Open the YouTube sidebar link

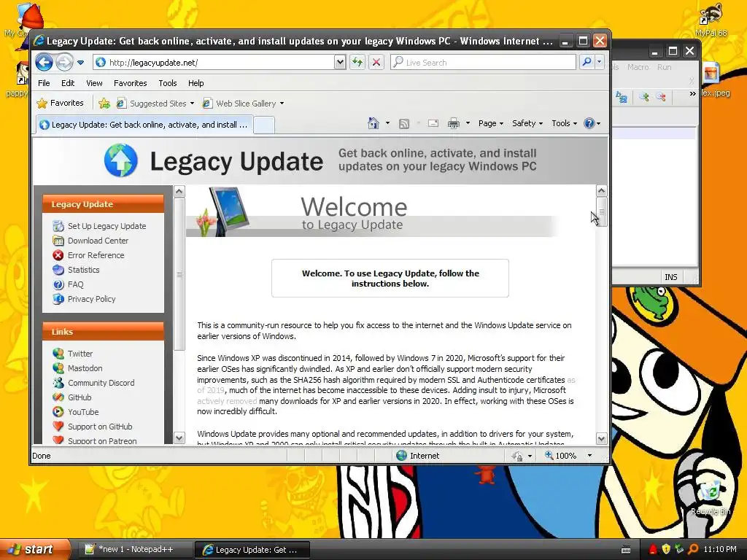pos(83,412)
